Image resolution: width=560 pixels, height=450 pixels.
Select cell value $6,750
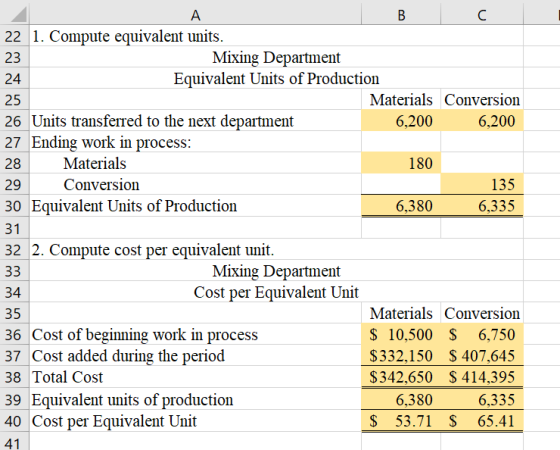(482, 335)
